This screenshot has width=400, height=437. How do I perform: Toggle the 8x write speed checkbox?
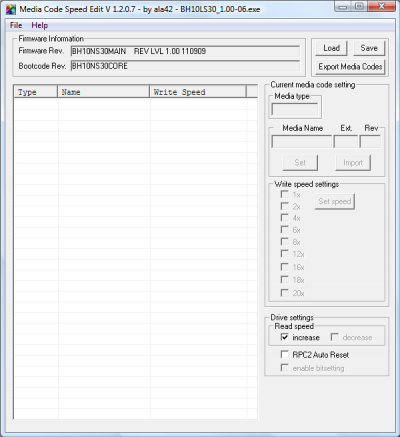pyautogui.click(x=285, y=242)
